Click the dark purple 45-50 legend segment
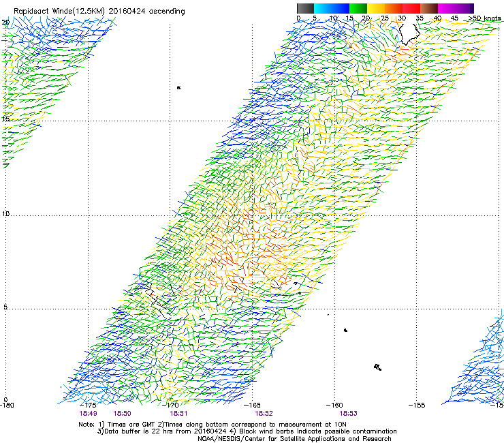Image resolution: width=504 pixels, height=443 pixels. pyautogui.click(x=464, y=8)
